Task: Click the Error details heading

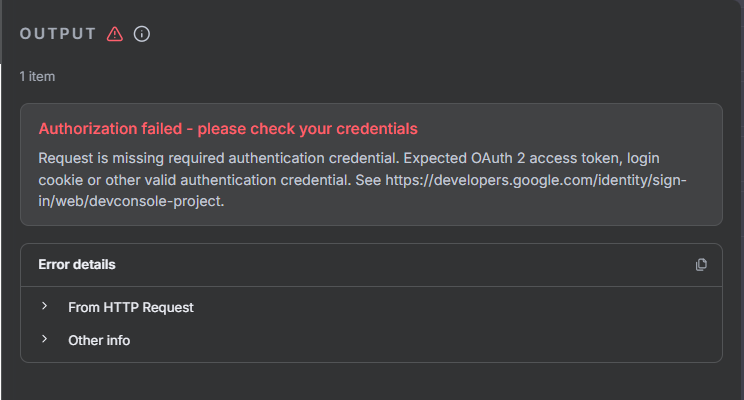Action: pyautogui.click(x=77, y=265)
